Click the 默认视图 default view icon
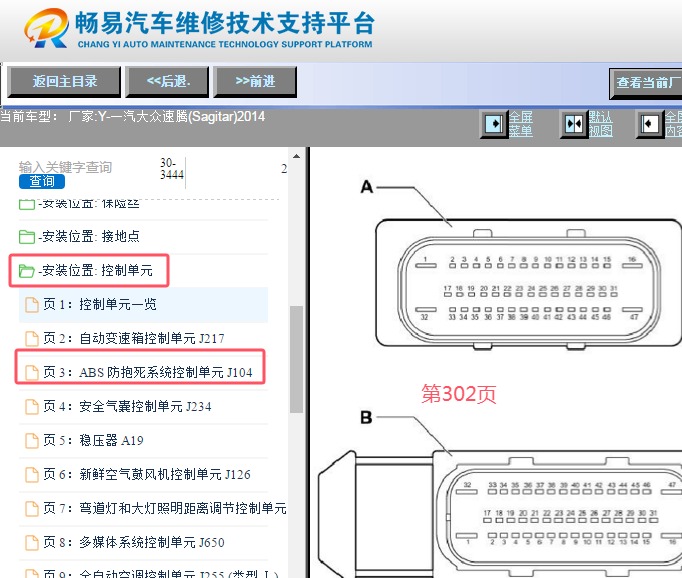Screen dimensions: 682x578 click(x=574, y=124)
